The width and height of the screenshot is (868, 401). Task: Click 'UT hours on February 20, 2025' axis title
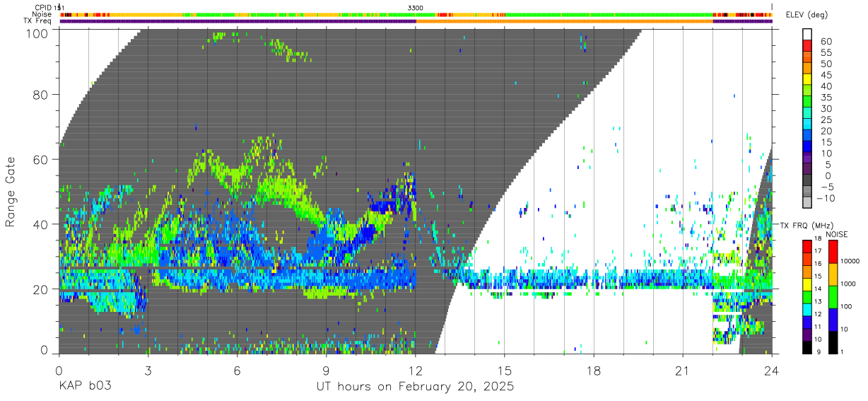pos(414,387)
